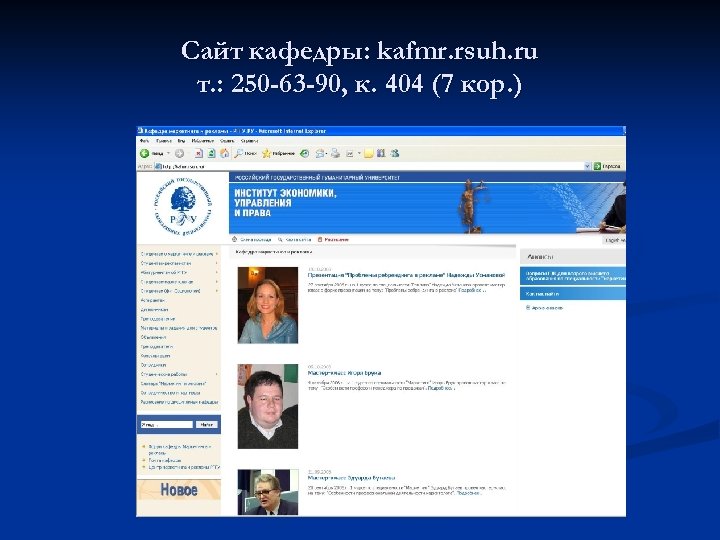720x540 pixels.
Task: Open the Словарь "Маркетинг и реклама" link
Action: click(174, 383)
